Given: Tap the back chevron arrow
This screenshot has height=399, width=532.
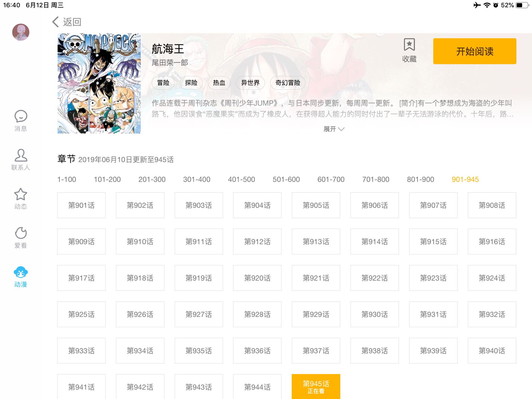Looking at the screenshot, I should 56,22.
